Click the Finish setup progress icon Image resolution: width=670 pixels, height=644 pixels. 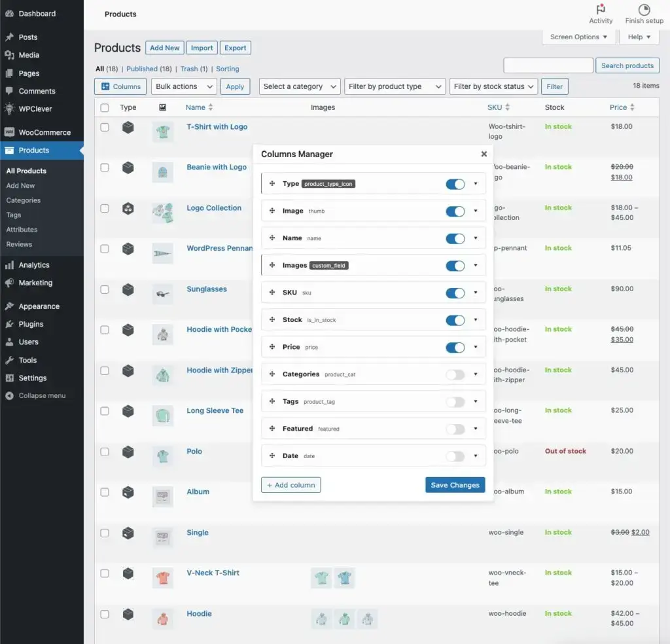click(x=644, y=10)
